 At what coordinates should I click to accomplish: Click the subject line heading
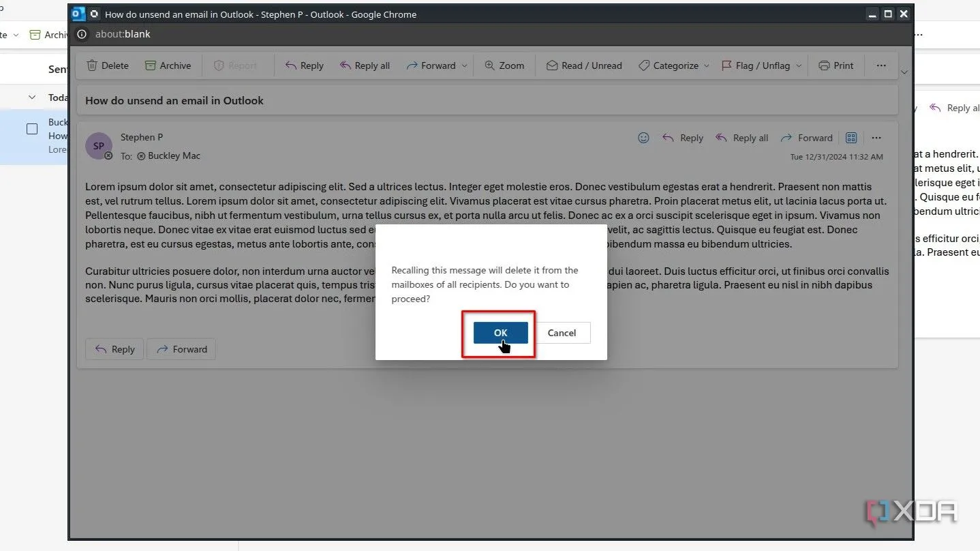(174, 100)
